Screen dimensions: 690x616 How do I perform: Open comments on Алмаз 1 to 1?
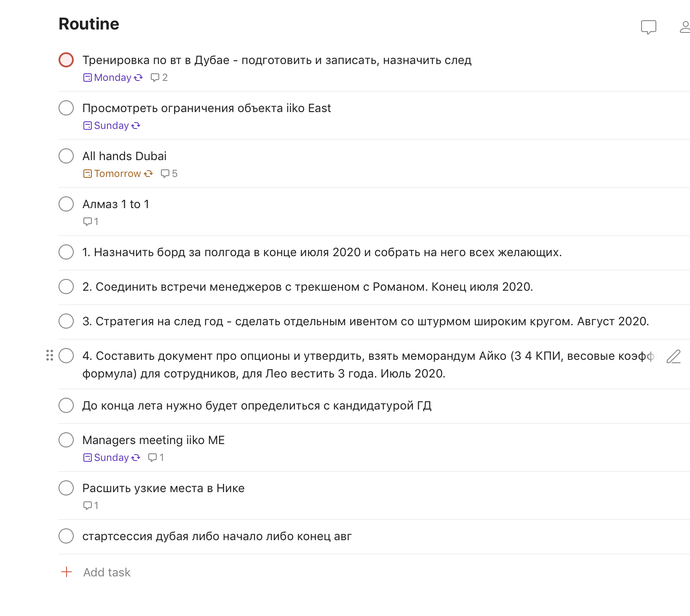91,222
